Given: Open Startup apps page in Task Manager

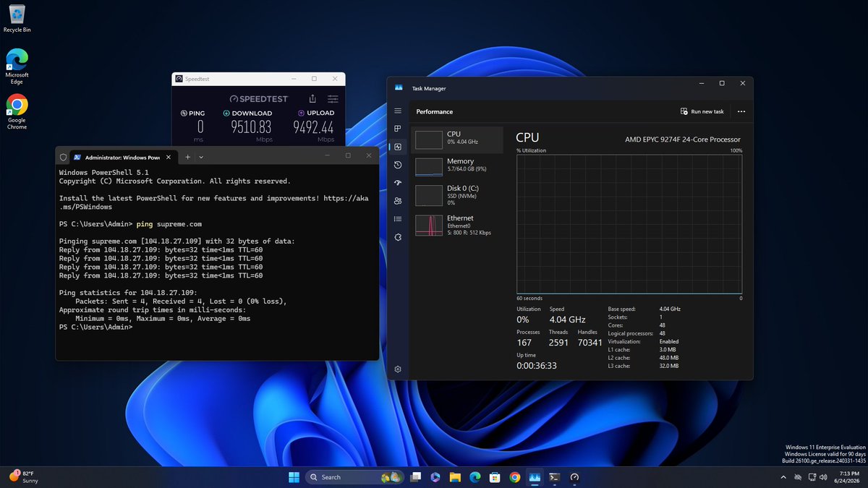Looking at the screenshot, I should tap(398, 183).
